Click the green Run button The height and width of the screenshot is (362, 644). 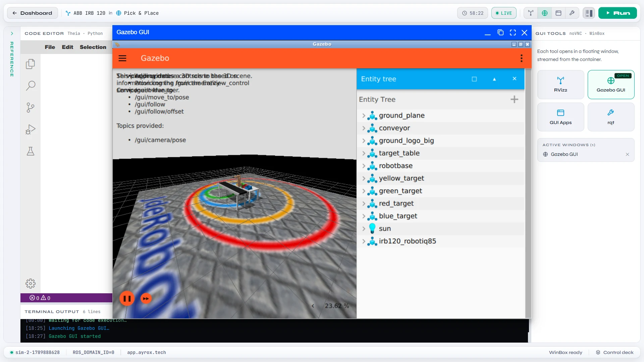(x=618, y=13)
